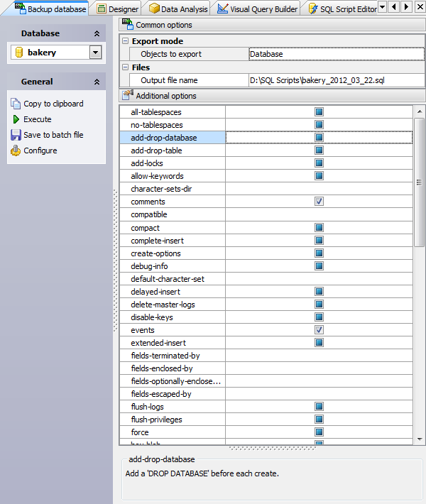Collapse the Files section

point(125,67)
